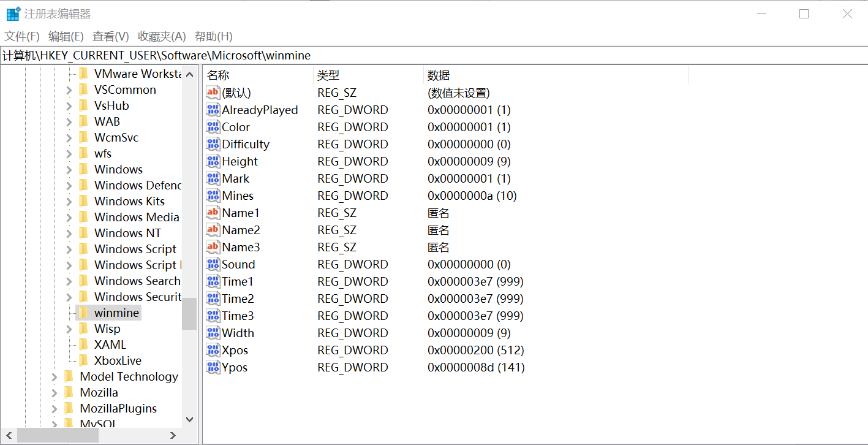Click the Windows NT folder icon
The width and height of the screenshot is (868, 445).
tap(83, 233)
